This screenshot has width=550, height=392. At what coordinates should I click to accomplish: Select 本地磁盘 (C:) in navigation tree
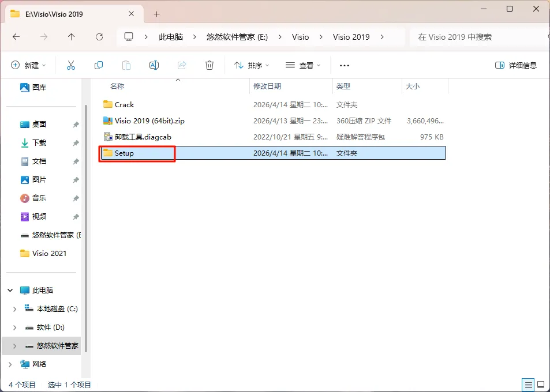click(x=51, y=309)
